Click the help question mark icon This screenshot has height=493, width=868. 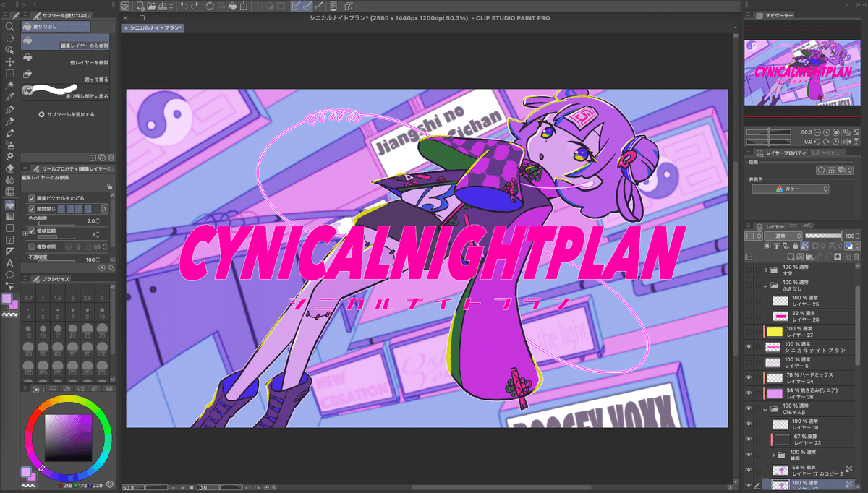tap(349, 7)
